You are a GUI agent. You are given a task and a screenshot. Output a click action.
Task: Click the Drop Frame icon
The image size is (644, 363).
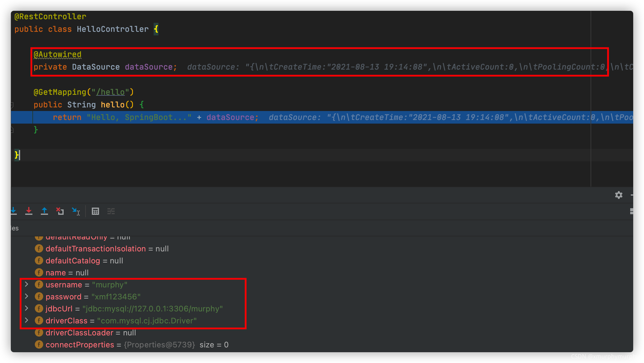(60, 211)
